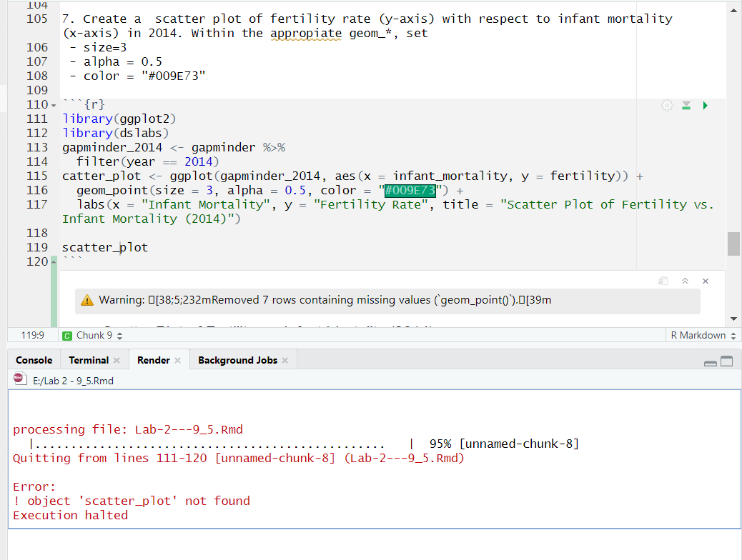Close the Render tab
The width and height of the screenshot is (742, 560).
tap(177, 361)
